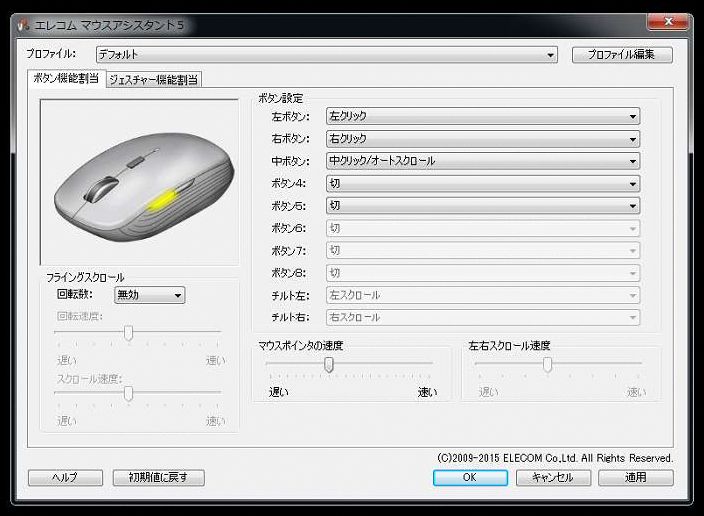Open the 回転数 dropdown set to 無効
704x516 pixels.
pos(150,295)
